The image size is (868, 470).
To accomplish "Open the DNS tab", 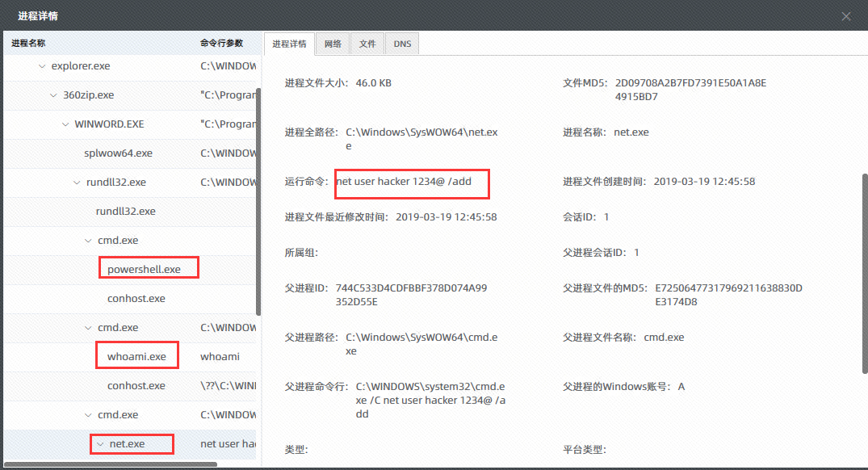I will click(402, 44).
